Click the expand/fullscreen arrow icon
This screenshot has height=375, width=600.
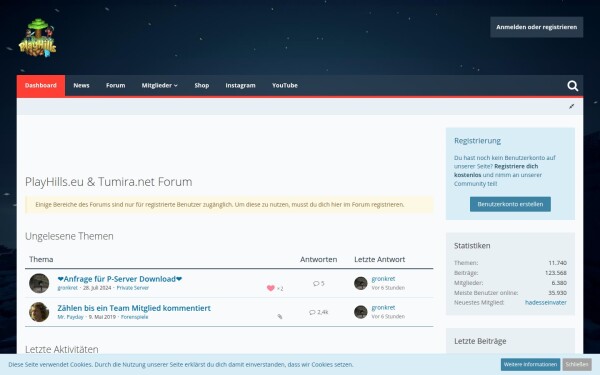[571, 106]
